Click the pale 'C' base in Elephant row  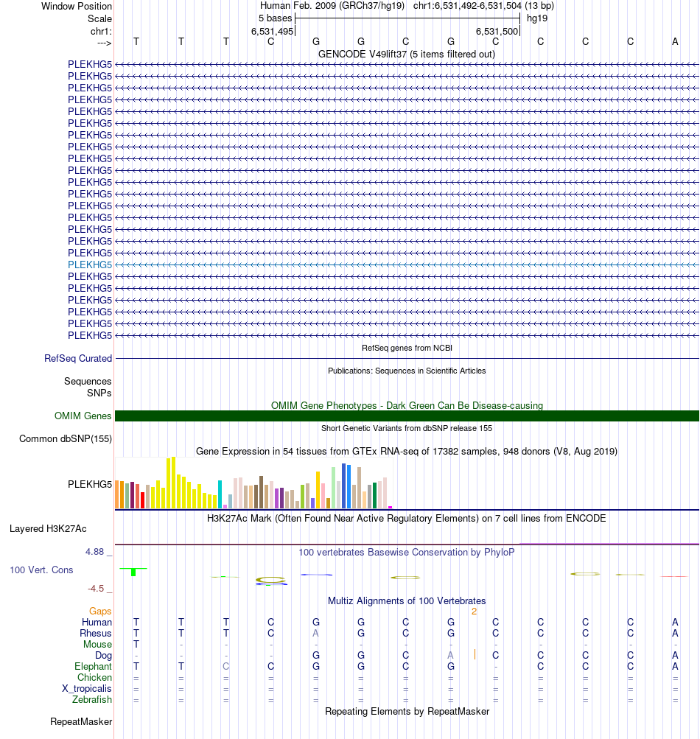click(x=225, y=666)
